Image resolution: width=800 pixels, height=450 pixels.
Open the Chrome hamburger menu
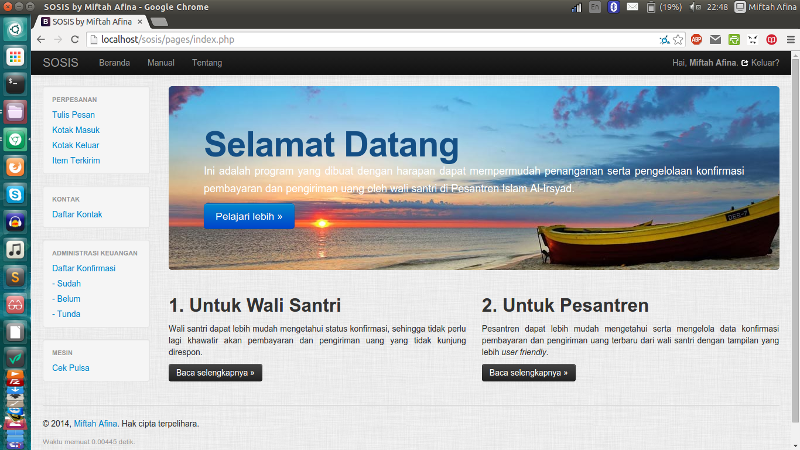(x=790, y=39)
